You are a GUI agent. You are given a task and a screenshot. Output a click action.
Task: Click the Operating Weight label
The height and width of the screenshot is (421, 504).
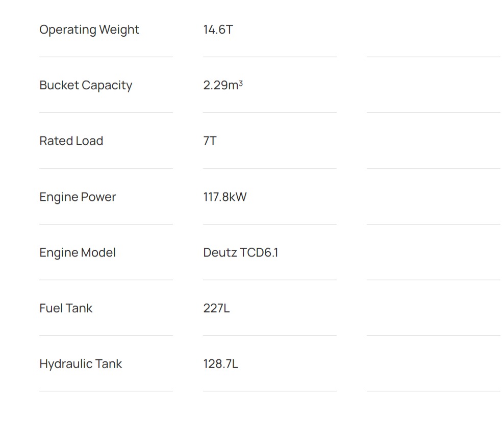tap(89, 30)
